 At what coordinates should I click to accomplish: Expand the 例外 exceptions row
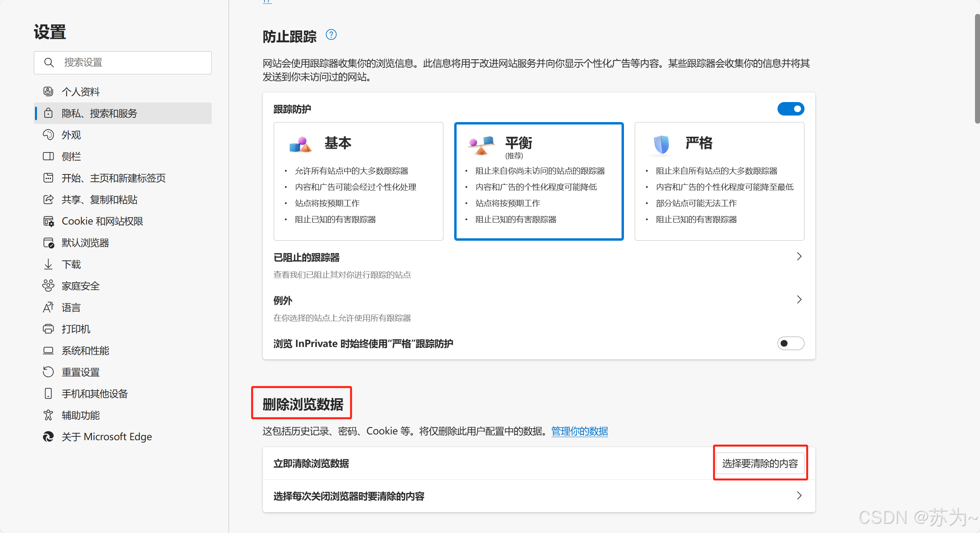click(x=799, y=300)
